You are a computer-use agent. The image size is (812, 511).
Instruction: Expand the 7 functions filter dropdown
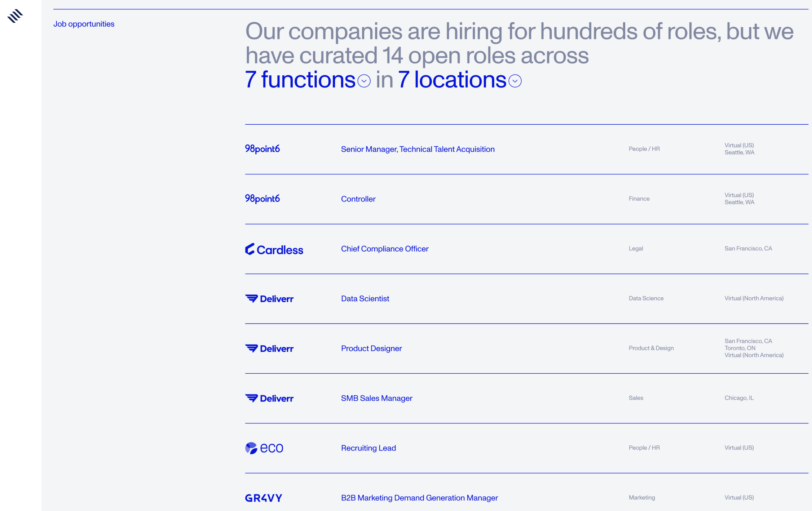364,81
